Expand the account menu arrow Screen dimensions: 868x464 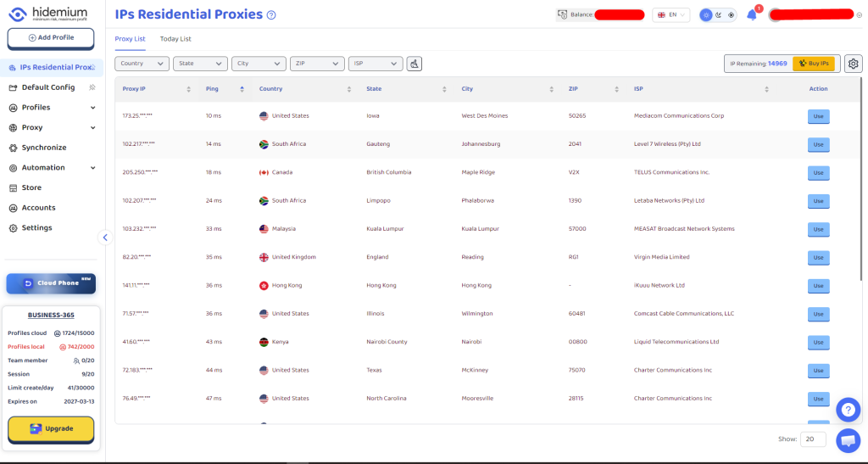(860, 15)
